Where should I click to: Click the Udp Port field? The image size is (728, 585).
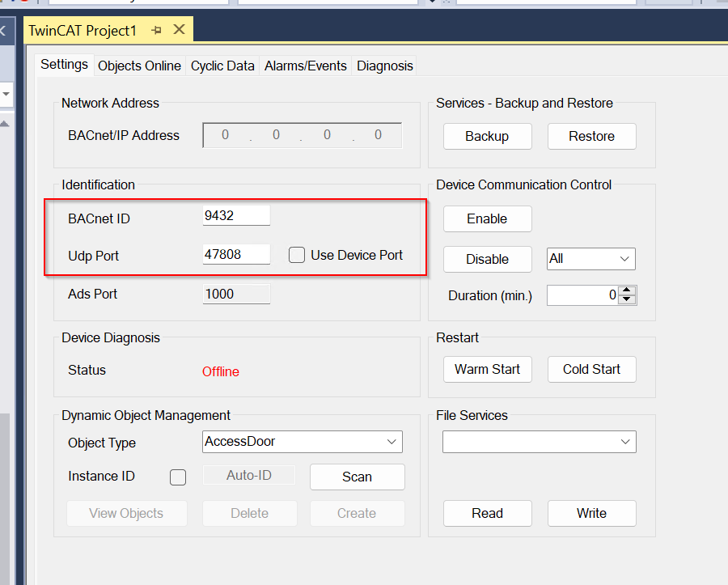click(x=236, y=254)
